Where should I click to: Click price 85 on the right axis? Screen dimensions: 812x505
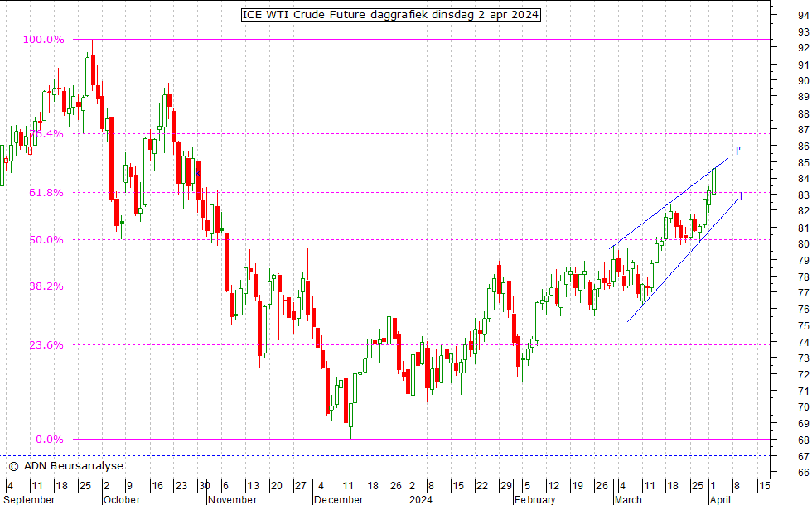pyautogui.click(x=803, y=162)
